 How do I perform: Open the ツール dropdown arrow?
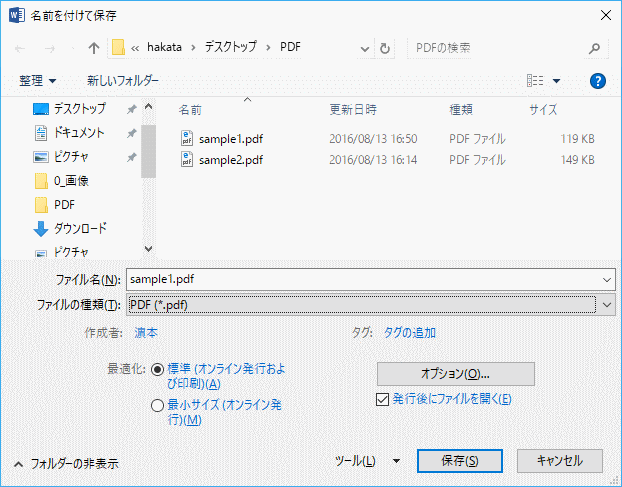(396, 461)
